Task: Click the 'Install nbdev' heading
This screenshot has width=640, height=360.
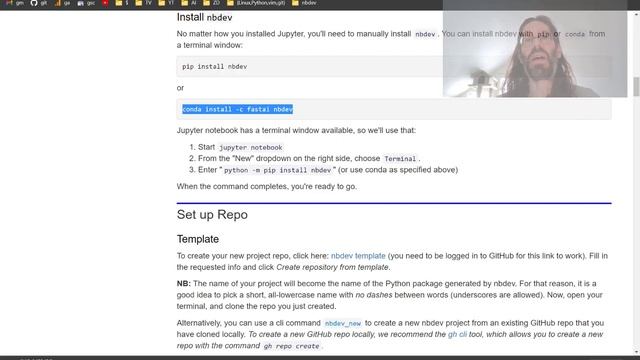Action: pos(204,18)
